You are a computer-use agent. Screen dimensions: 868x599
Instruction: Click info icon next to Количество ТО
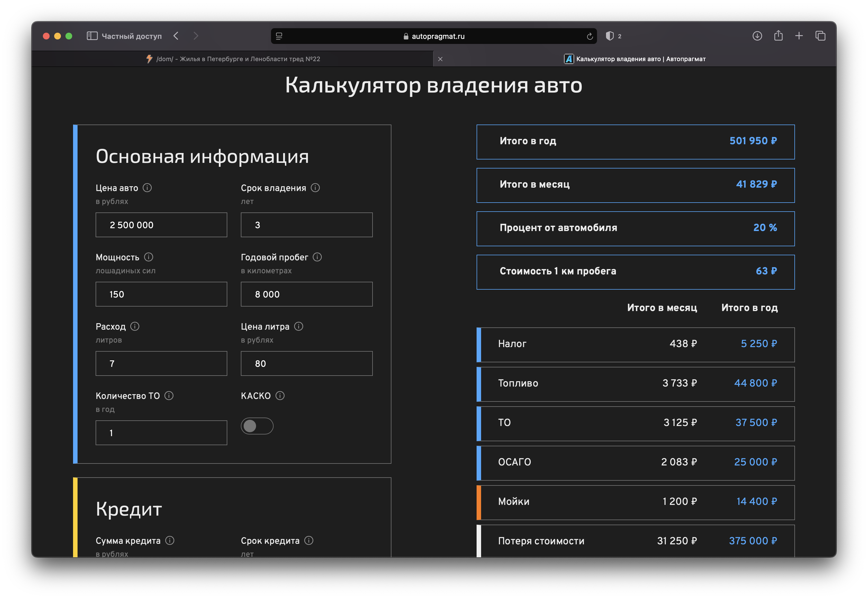pyautogui.click(x=169, y=396)
